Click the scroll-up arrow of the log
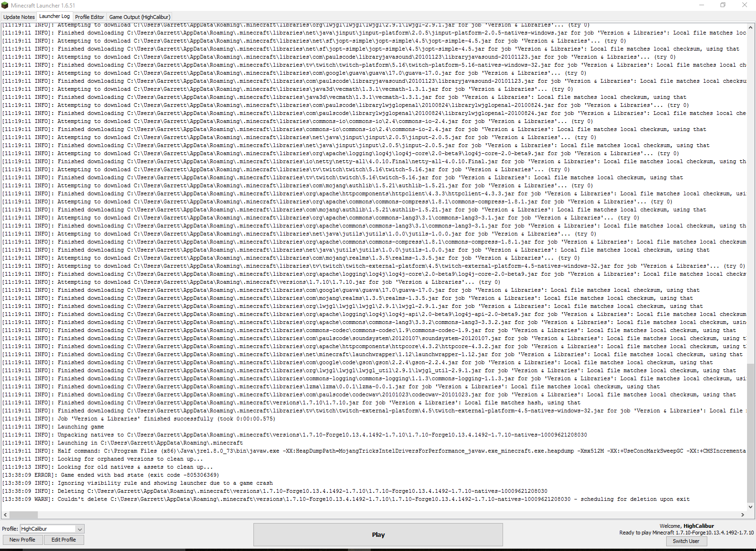The width and height of the screenshot is (756, 551). (x=751, y=27)
